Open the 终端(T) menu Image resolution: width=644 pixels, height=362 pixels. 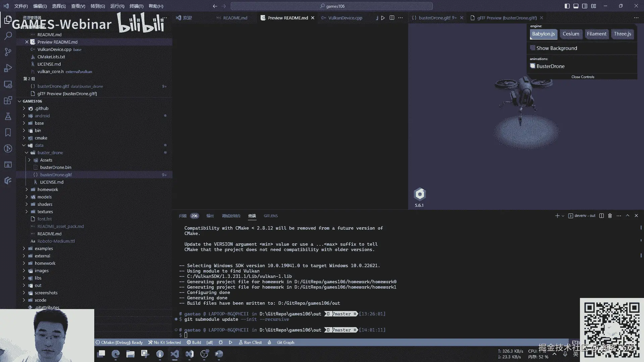point(136,6)
